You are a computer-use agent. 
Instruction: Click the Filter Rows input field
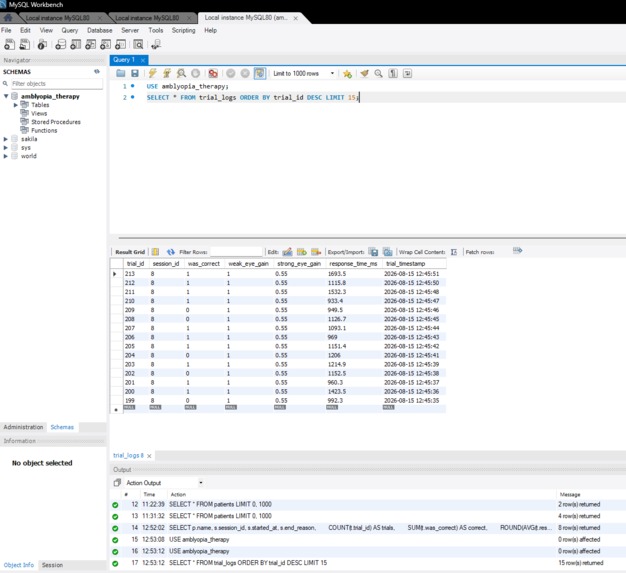tap(236, 252)
